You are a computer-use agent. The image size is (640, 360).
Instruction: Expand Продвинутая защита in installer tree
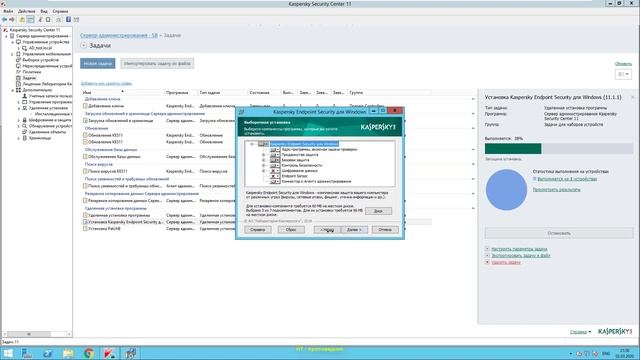click(x=264, y=155)
